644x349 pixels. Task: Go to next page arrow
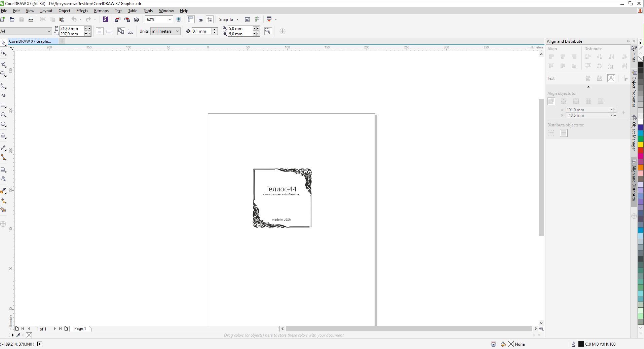pyautogui.click(x=54, y=329)
